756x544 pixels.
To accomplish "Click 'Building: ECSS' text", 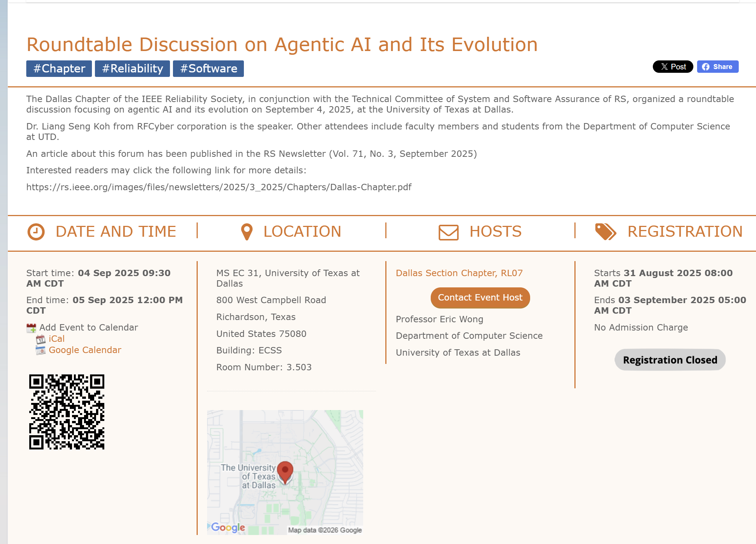I will (x=249, y=350).
